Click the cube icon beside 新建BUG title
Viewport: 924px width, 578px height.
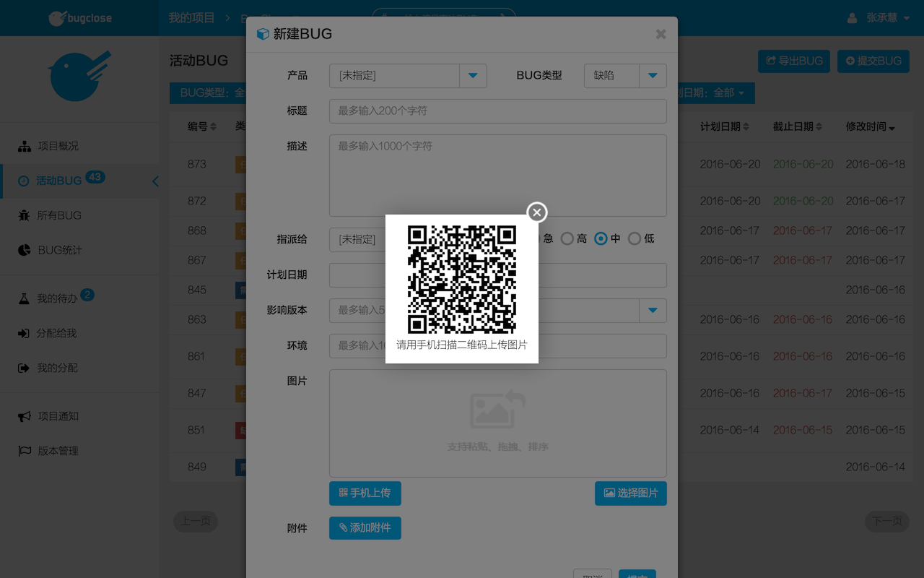pos(263,34)
